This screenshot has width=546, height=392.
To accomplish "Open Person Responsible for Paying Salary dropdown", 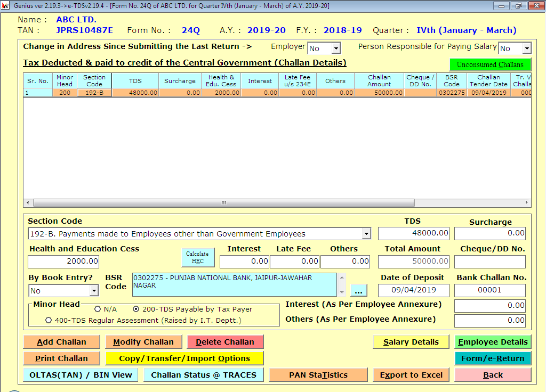I will (526, 48).
